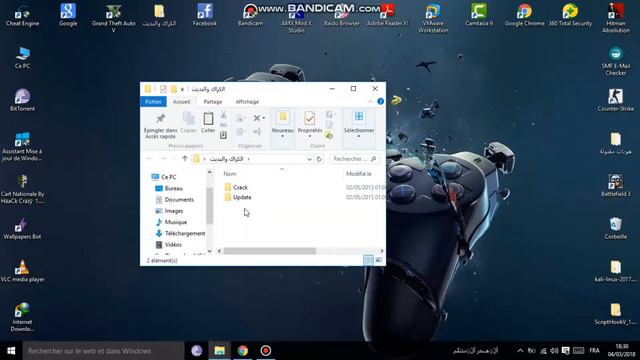
Task: Switch to the Partage tab
Action: click(x=213, y=101)
